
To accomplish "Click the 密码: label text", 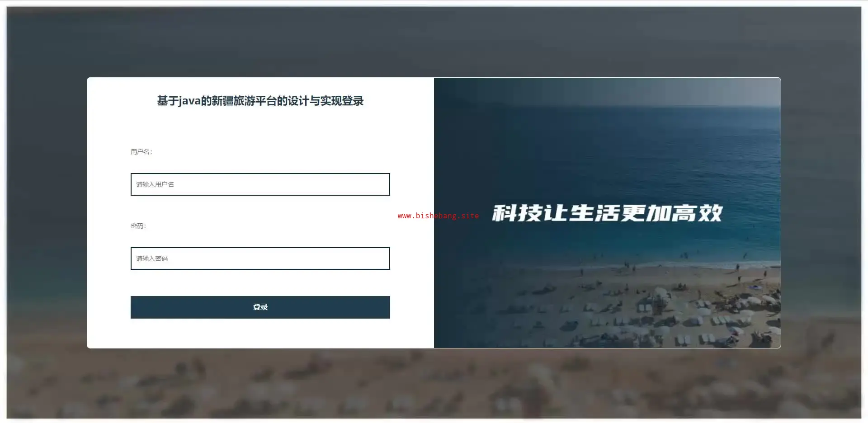I will click(138, 226).
